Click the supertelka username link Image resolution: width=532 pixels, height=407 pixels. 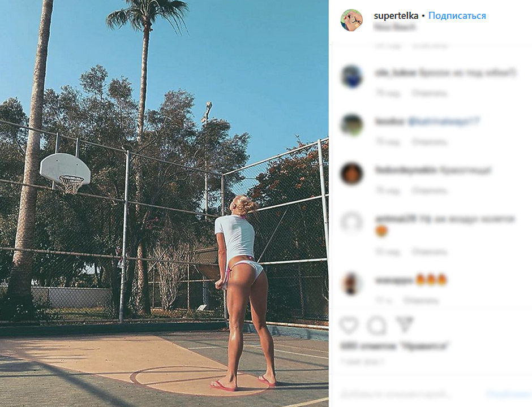[x=396, y=16]
